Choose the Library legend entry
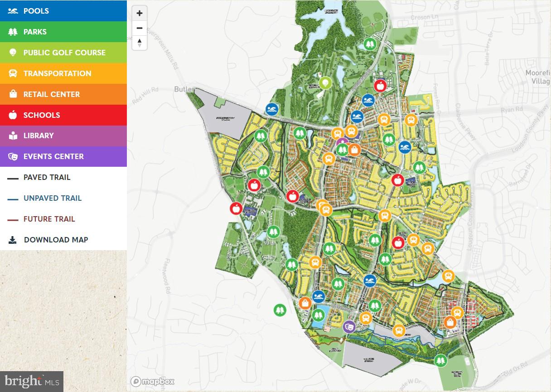Viewport: 551px width, 392px height. point(63,136)
